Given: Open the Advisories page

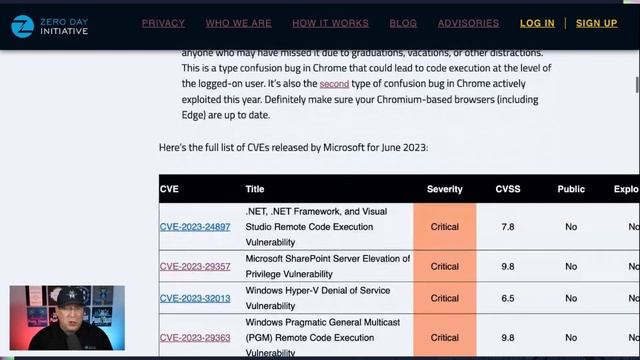Looking at the screenshot, I should click(x=468, y=23).
